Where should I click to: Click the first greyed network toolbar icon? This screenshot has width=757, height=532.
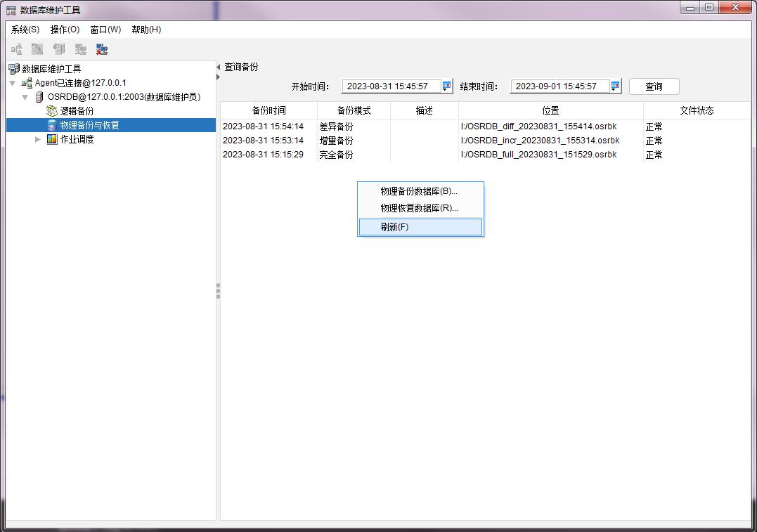click(x=16, y=49)
